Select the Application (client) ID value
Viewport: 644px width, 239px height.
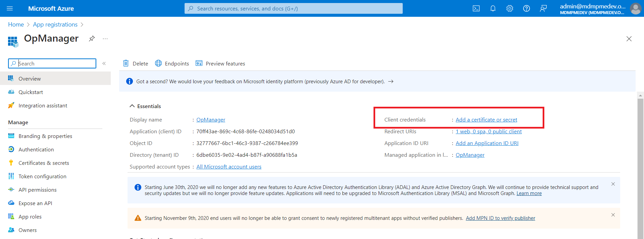[246, 132]
